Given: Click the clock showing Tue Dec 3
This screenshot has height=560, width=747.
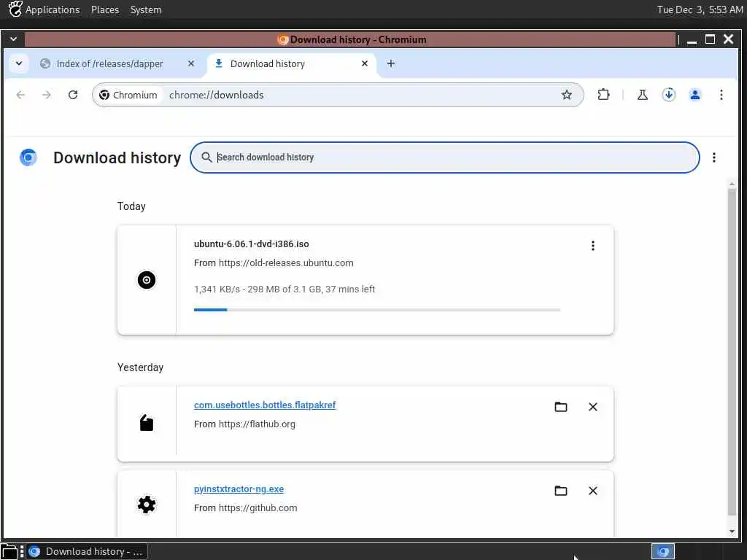Looking at the screenshot, I should (x=700, y=9).
